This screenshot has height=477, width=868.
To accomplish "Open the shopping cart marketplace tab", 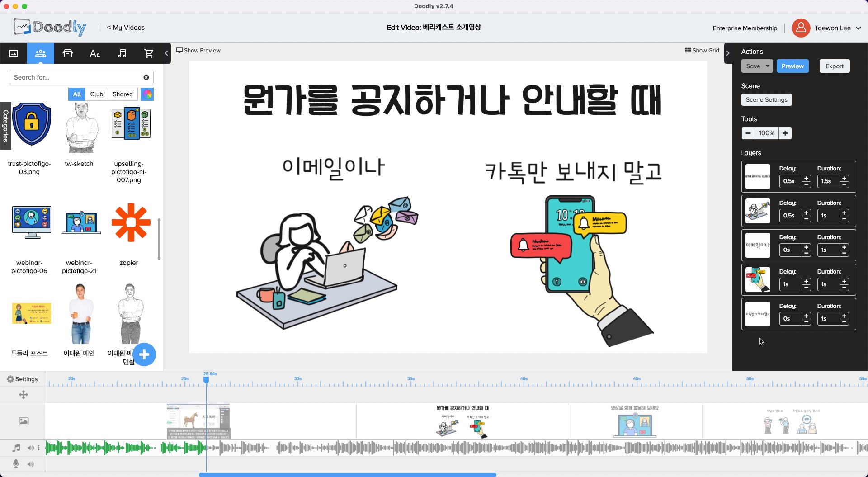I will (x=149, y=53).
